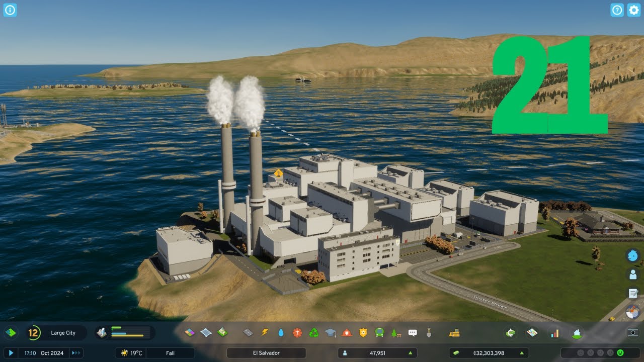The image size is (644, 362).
Task: Open the info views button
Action: 10,10
